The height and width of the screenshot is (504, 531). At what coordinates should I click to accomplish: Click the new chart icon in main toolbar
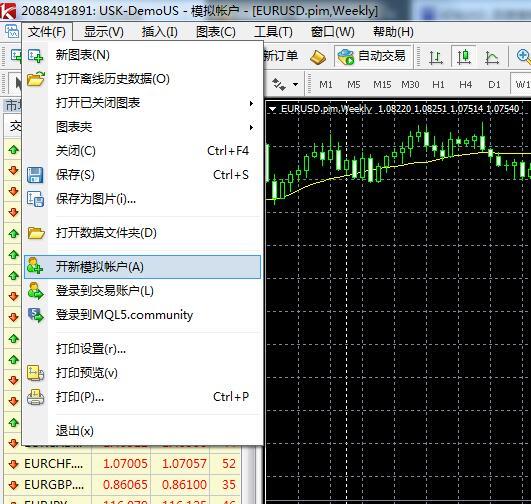tap(15, 55)
